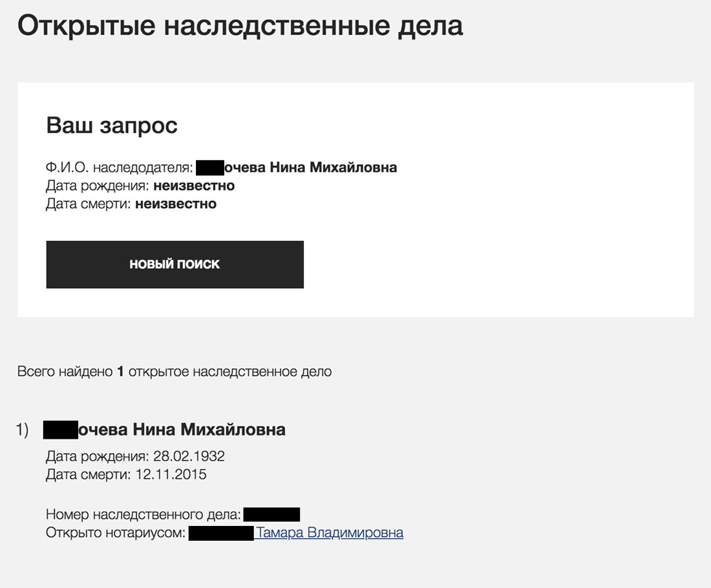The height and width of the screenshot is (588, 711).
Task: Click the redacted box in result heading
Action: [x=60, y=430]
